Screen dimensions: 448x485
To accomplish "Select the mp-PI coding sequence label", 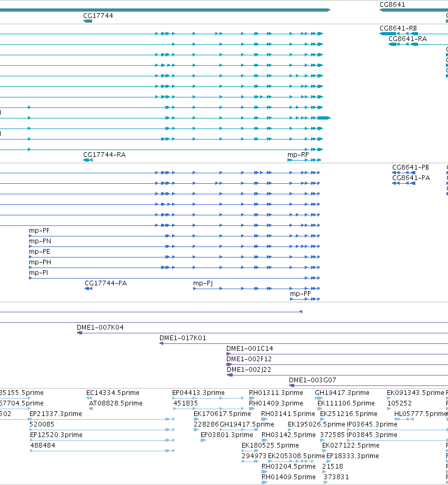I will click(38, 273).
